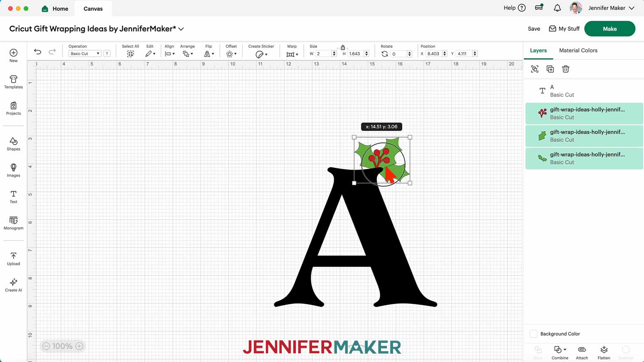Viewport: 644px width, 362px height.
Task: Open the Combine menu
Action: pos(560,352)
